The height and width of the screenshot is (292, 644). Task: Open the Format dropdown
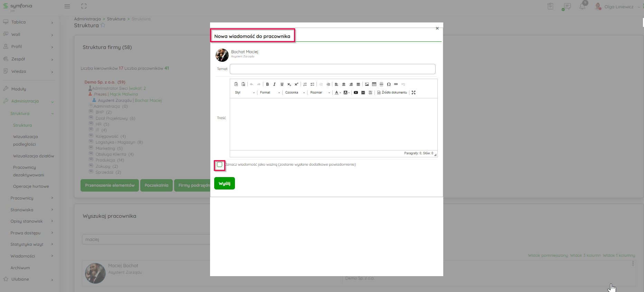269,93
